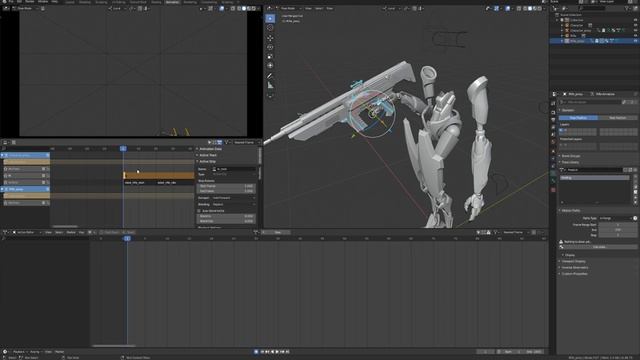The height and width of the screenshot is (360, 640).
Task: Open the Playback menu in timeline footer
Action: [x=19, y=351]
